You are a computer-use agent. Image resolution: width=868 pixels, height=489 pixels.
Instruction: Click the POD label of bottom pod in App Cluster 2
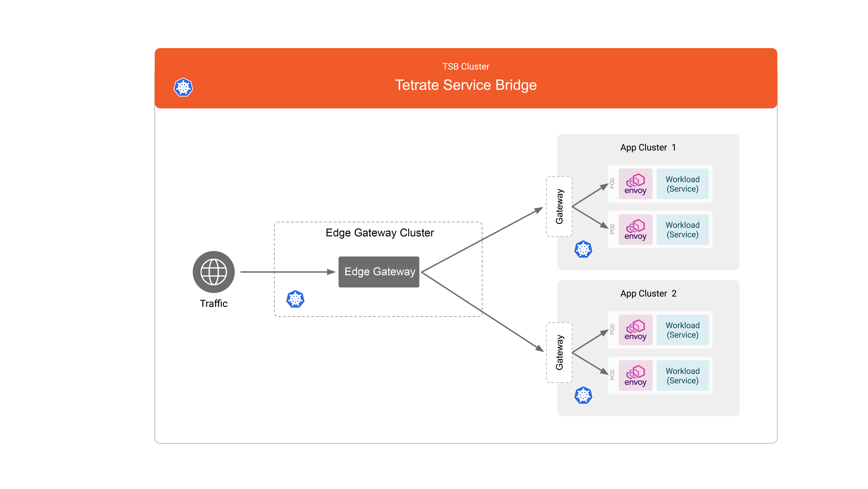click(612, 375)
